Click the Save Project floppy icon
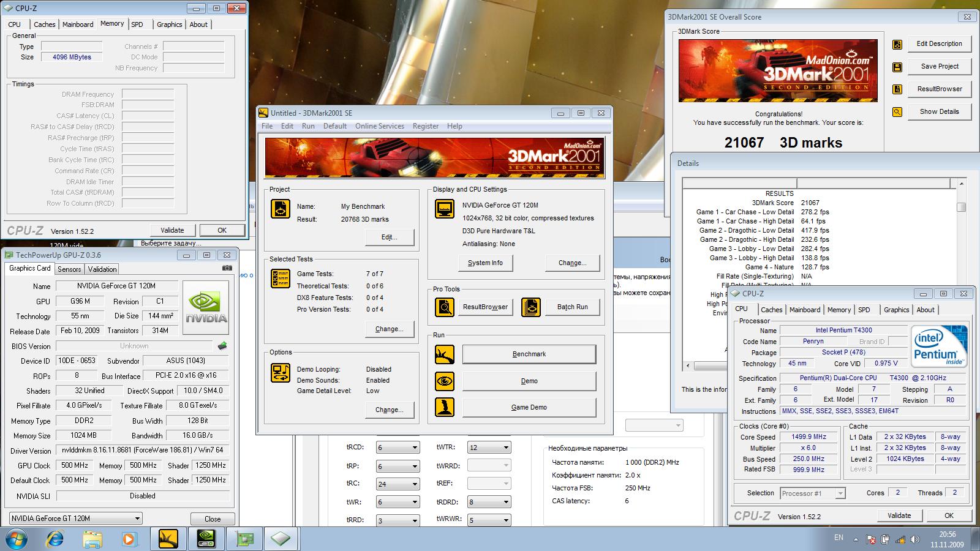 click(897, 67)
